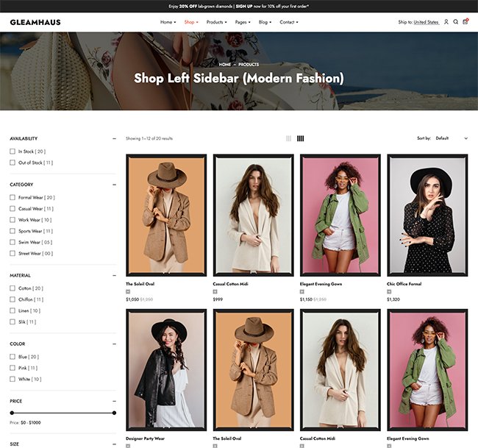The image size is (478, 448).
Task: Tick the Casual Wear category checkbox
Action: (x=13, y=209)
